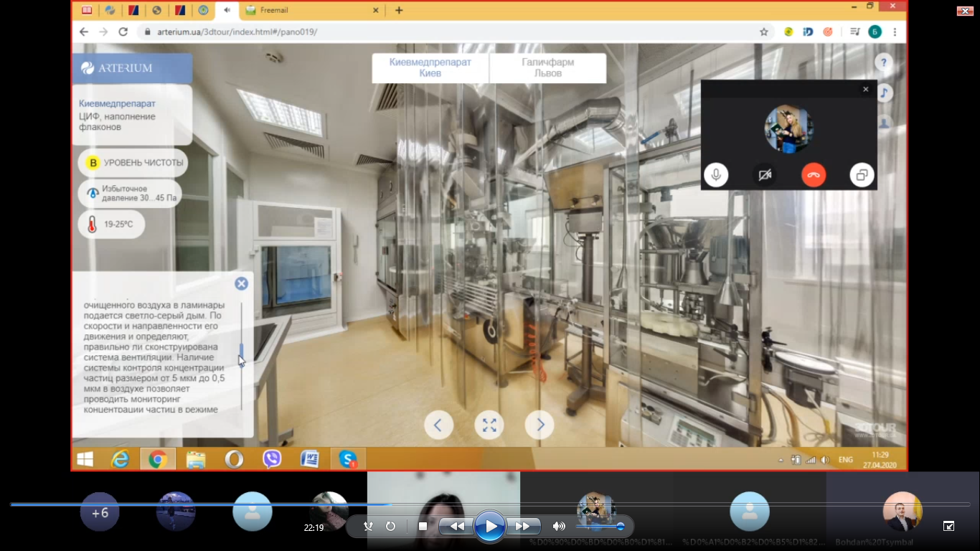This screenshot has width=980, height=551.
Task: Click the ENG language indicator
Action: click(x=846, y=460)
